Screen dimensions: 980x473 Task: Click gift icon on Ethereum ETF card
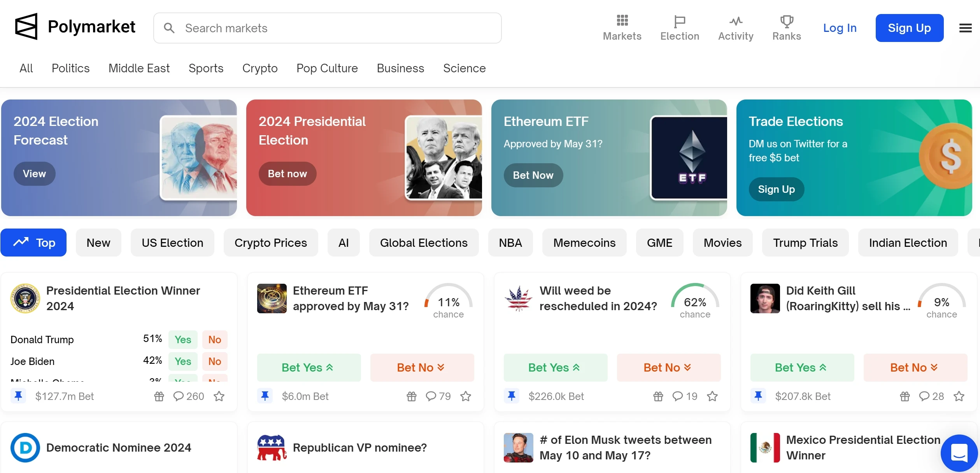(x=411, y=396)
